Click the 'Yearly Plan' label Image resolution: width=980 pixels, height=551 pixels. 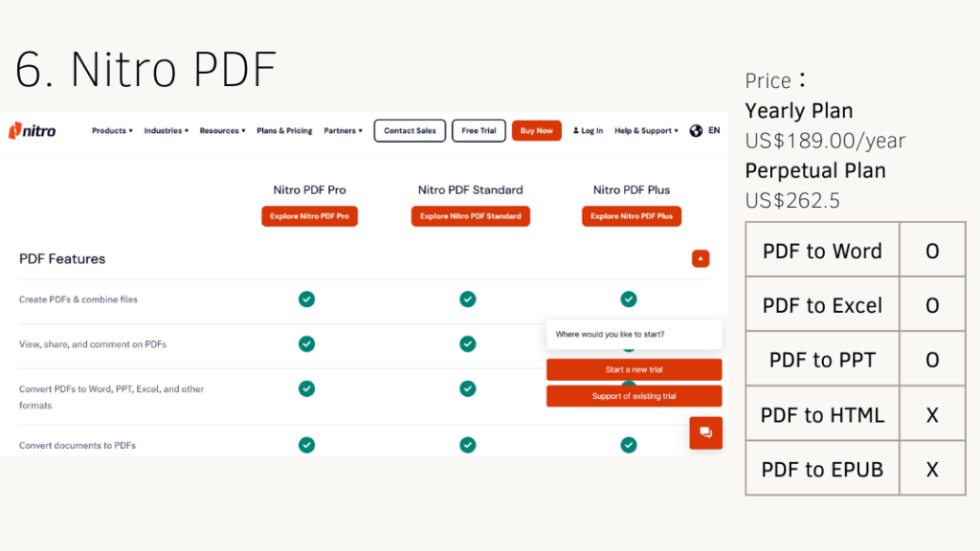point(799,111)
